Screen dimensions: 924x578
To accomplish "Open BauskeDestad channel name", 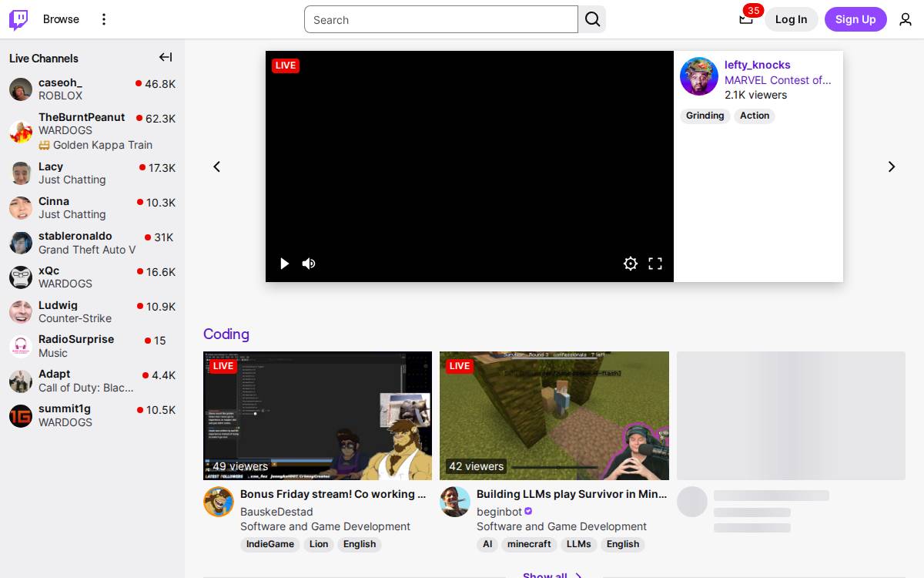I will click(x=276, y=512).
